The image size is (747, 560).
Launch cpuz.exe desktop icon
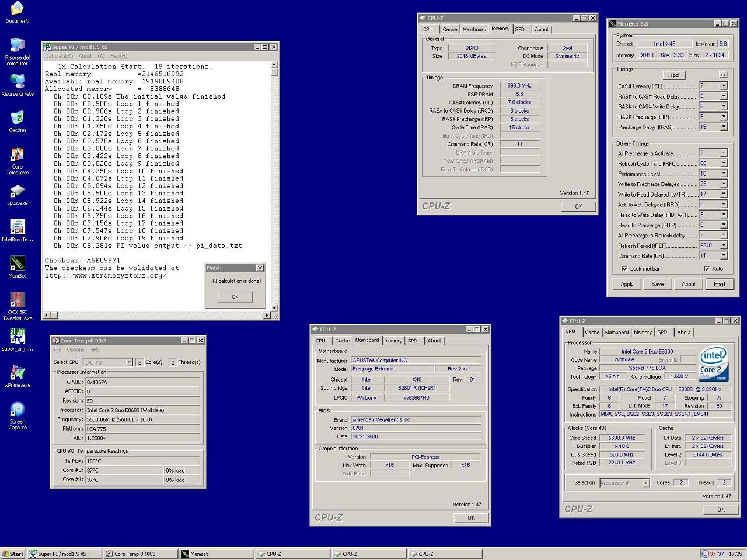click(17, 194)
